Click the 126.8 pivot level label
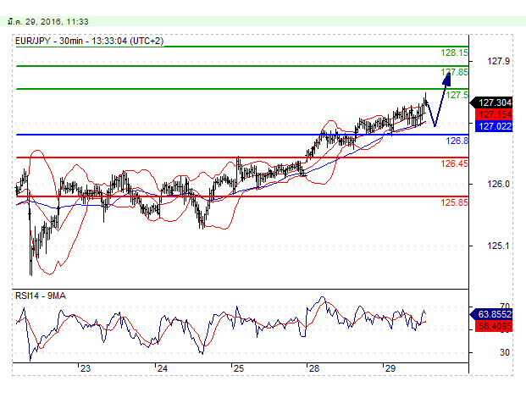 [457, 141]
